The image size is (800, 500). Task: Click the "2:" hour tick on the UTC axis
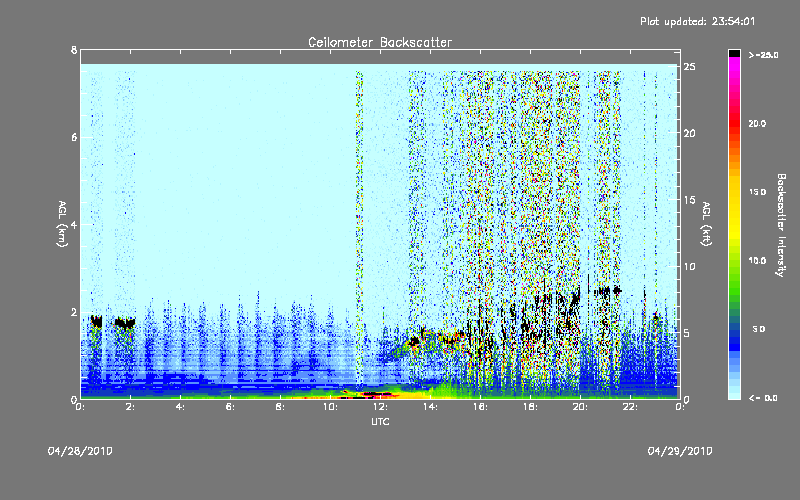click(x=131, y=407)
